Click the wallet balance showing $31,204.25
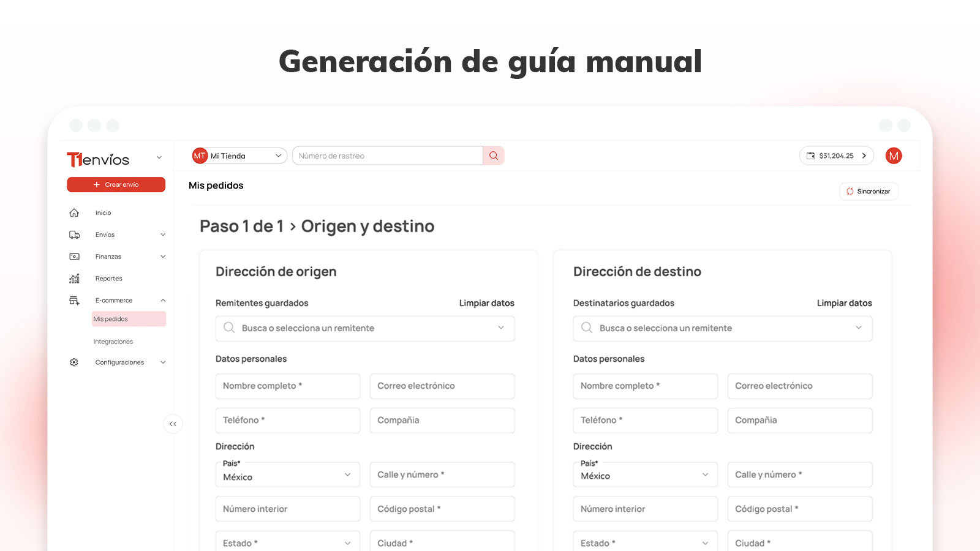Image resolution: width=980 pixels, height=551 pixels. [837, 156]
